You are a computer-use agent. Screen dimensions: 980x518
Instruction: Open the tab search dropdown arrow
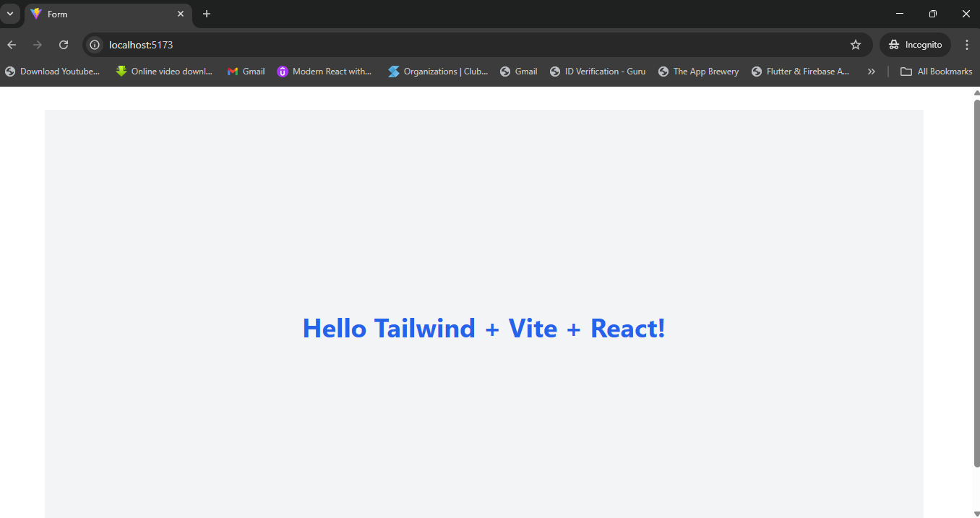(x=10, y=14)
